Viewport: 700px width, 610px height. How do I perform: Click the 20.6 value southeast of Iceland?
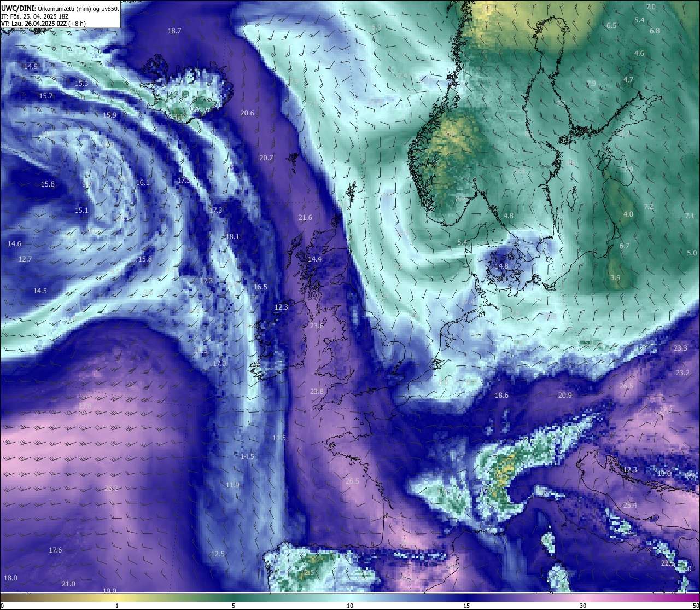click(247, 113)
